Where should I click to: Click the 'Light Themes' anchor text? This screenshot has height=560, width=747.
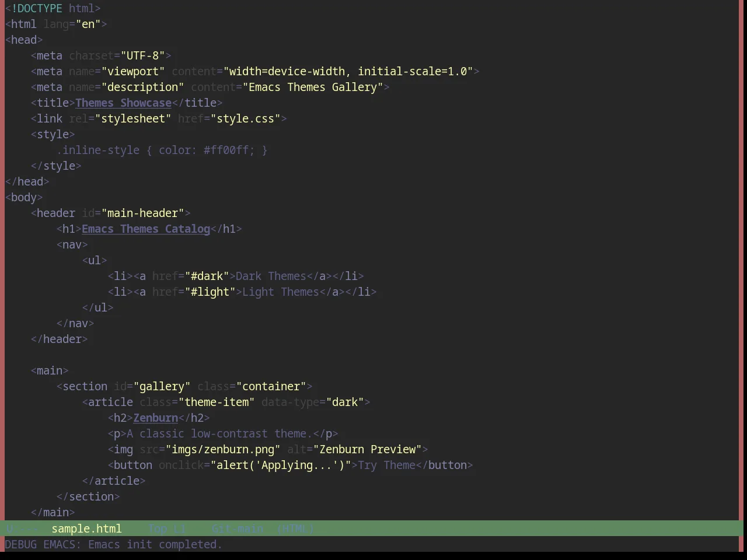[x=281, y=292]
